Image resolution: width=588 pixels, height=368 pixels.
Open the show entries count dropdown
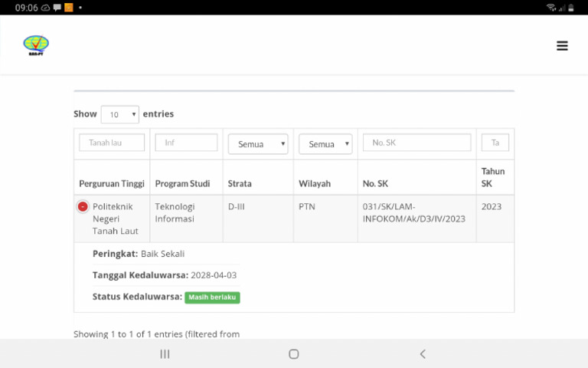coord(120,114)
